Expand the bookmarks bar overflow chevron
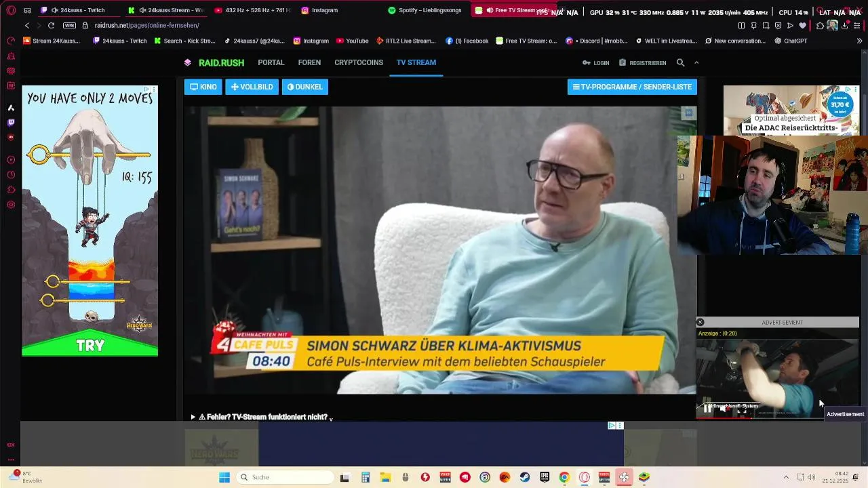Viewport: 868px width, 488px height. (860, 41)
